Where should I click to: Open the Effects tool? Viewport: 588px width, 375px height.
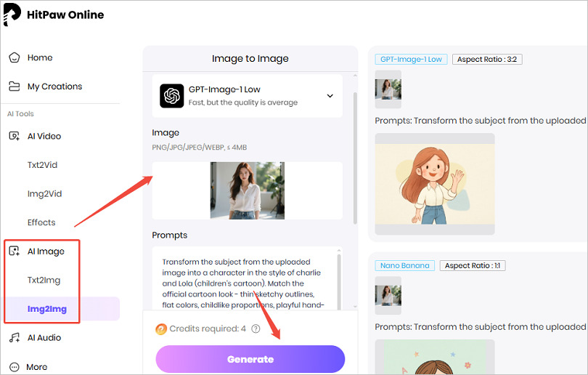41,222
